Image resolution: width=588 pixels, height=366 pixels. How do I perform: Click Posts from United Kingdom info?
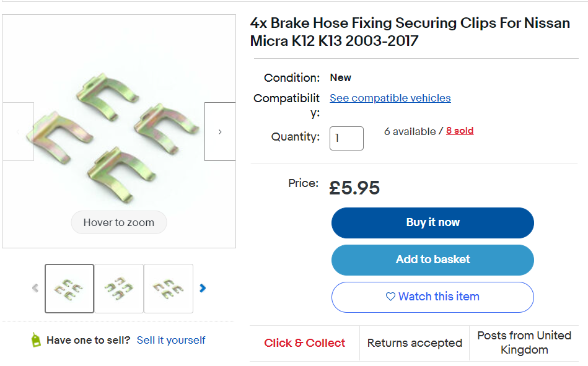tap(524, 342)
